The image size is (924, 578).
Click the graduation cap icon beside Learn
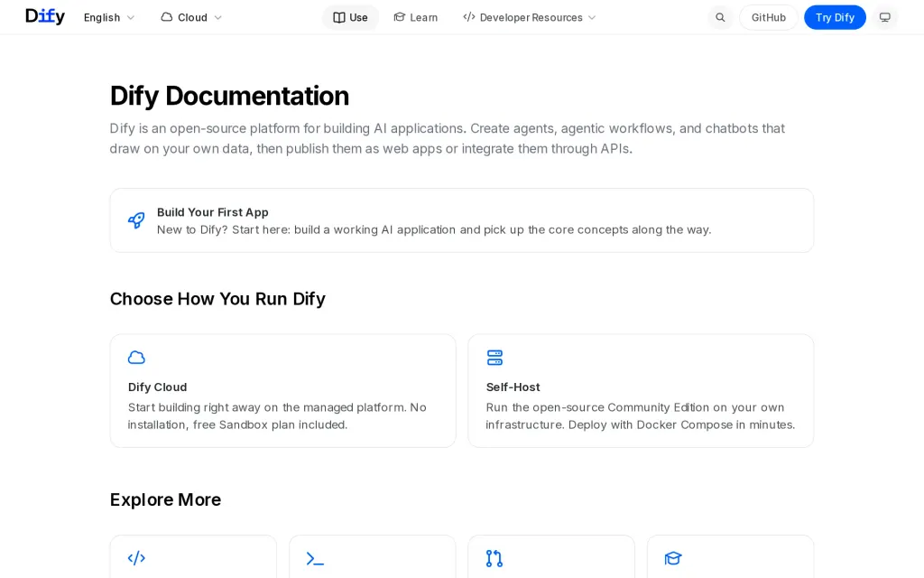(x=399, y=17)
